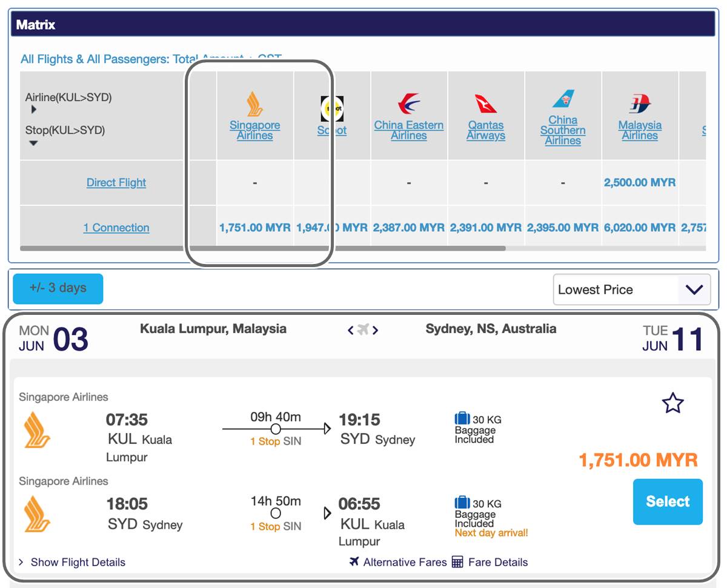The image size is (727, 588).
Task: Open the China Eastern Airlines link
Action: [409, 130]
